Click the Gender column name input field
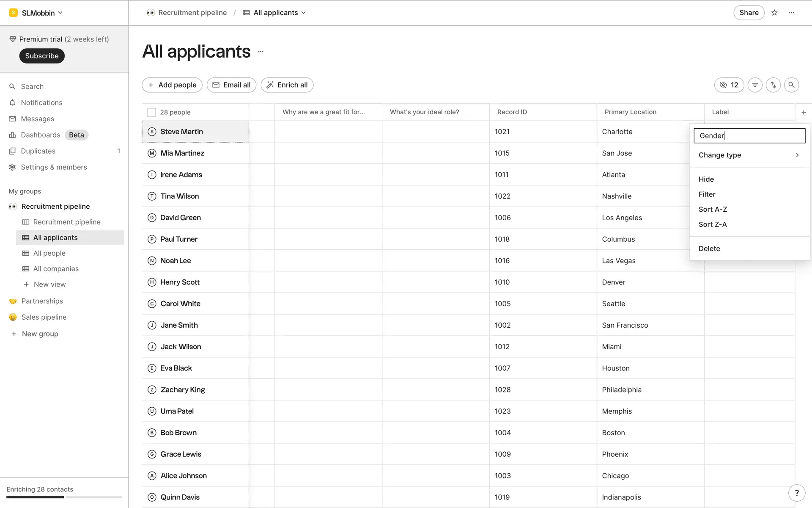 [x=749, y=135]
